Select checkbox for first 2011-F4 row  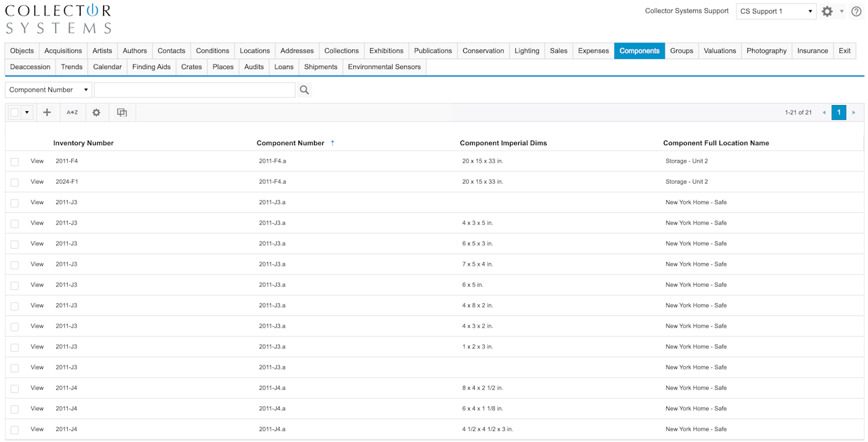tap(15, 162)
